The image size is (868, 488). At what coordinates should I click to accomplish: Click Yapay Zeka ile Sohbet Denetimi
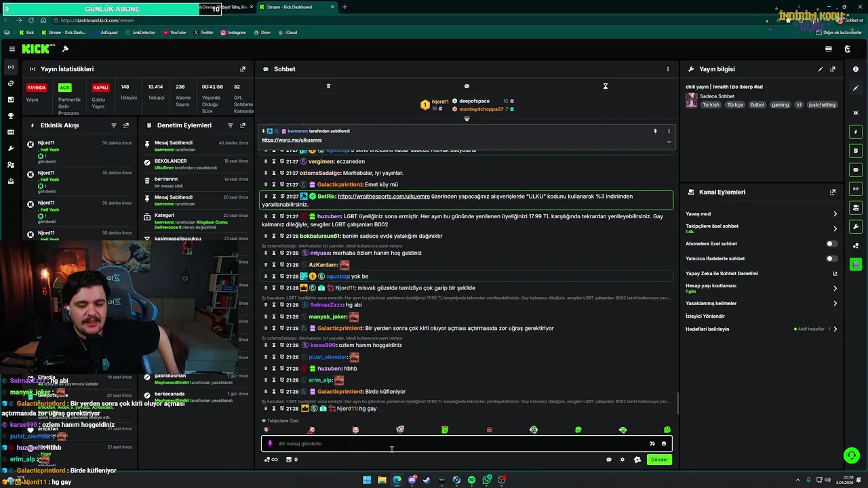tap(722, 274)
